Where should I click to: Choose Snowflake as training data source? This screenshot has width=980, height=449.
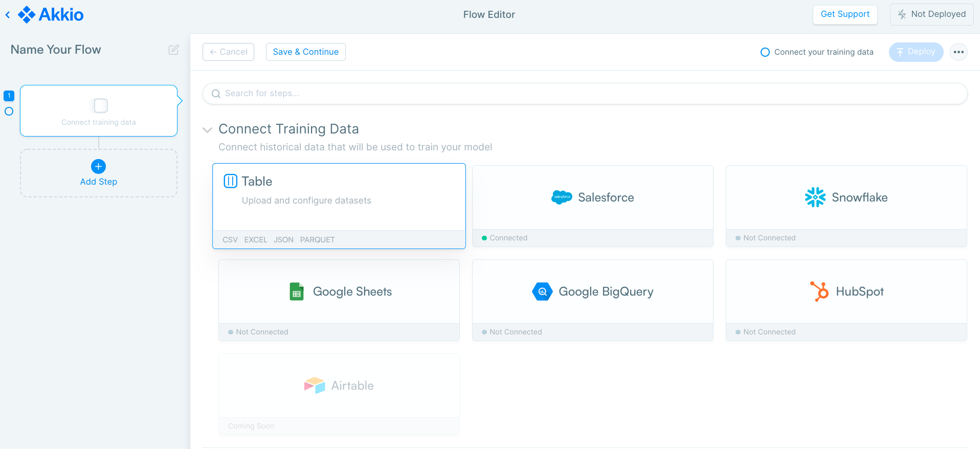click(845, 198)
